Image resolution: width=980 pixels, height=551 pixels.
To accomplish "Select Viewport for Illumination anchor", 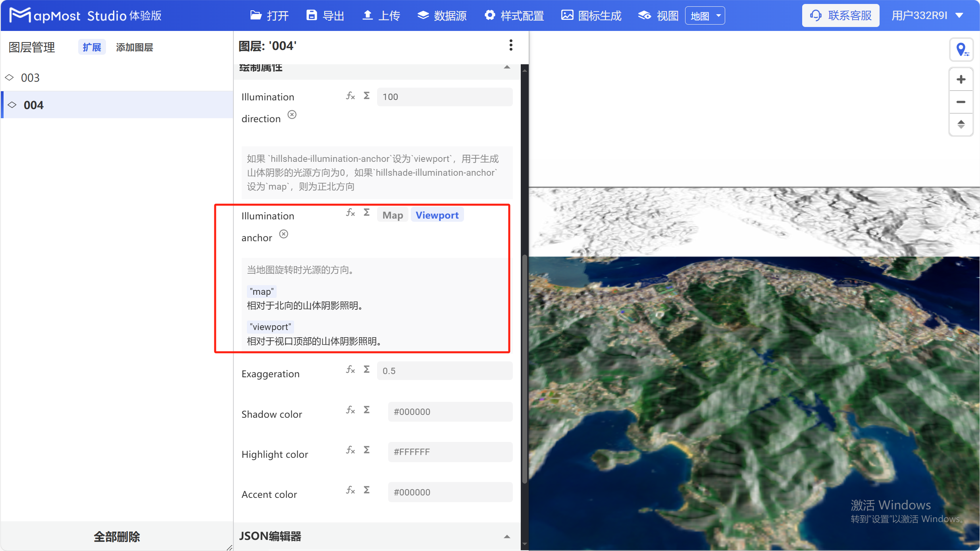I will 437,215.
